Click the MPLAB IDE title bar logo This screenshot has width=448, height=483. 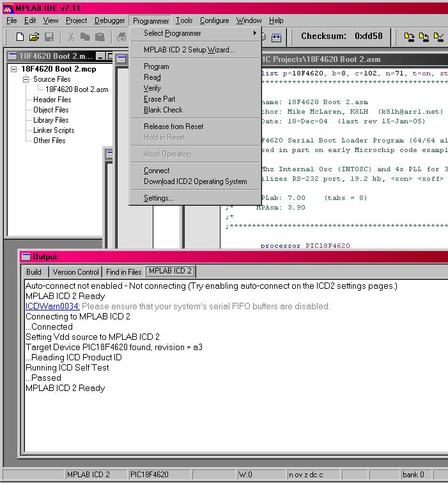[8, 8]
